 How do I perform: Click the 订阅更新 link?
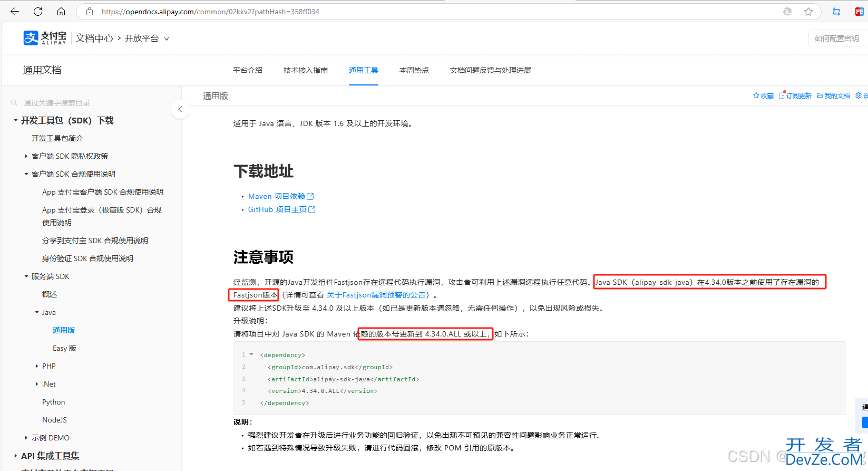pyautogui.click(x=795, y=95)
